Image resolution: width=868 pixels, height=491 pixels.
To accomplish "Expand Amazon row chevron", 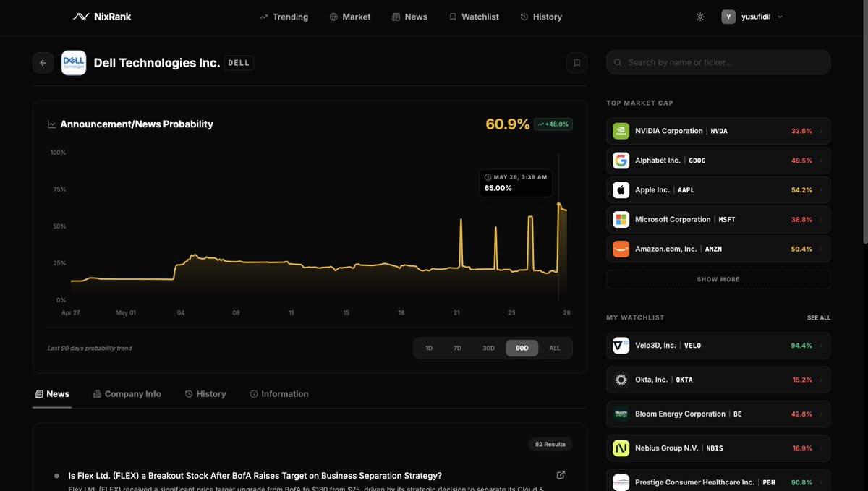I will [x=820, y=249].
